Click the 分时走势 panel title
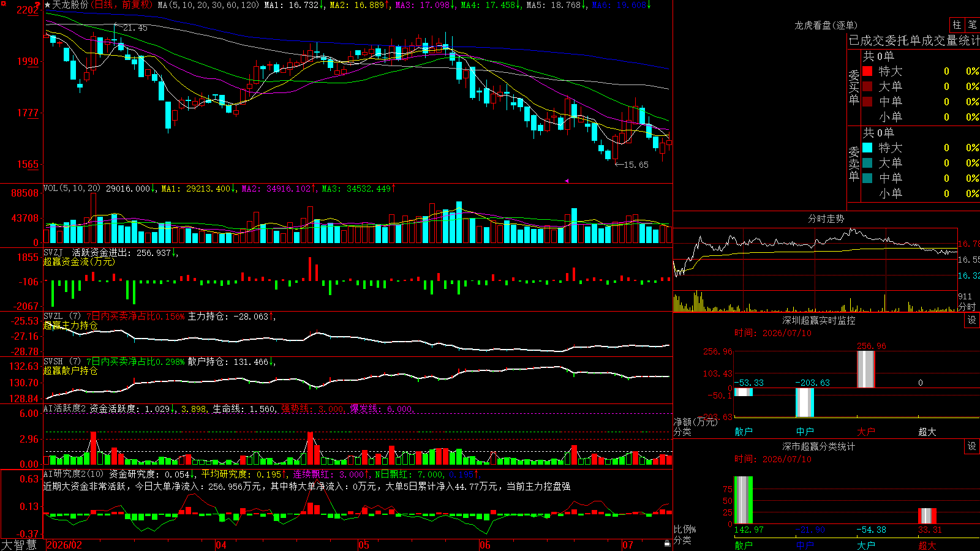The image size is (980, 551). (826, 219)
